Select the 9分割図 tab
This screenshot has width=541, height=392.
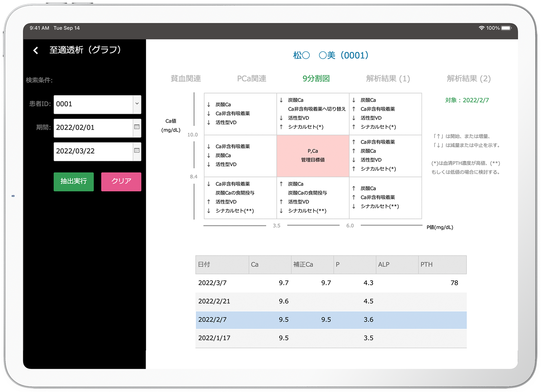click(x=316, y=79)
